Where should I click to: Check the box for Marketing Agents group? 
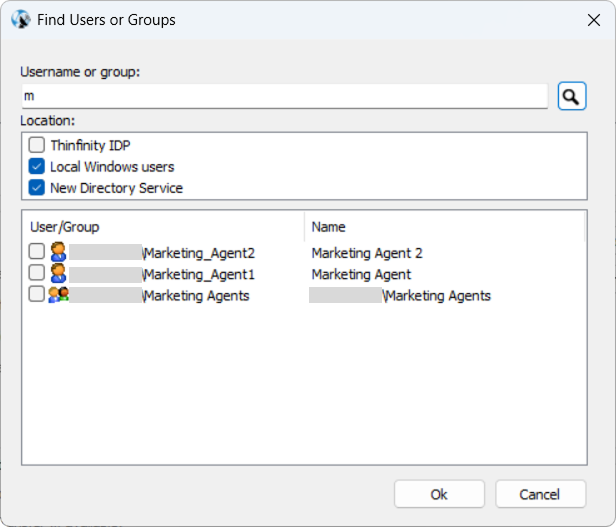click(x=37, y=294)
